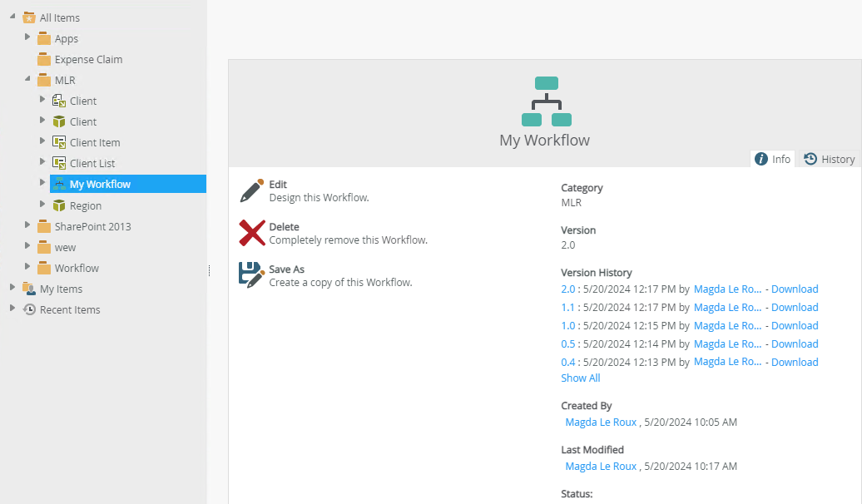Click the Save As disk icon
The height and width of the screenshot is (504, 862).
(251, 274)
